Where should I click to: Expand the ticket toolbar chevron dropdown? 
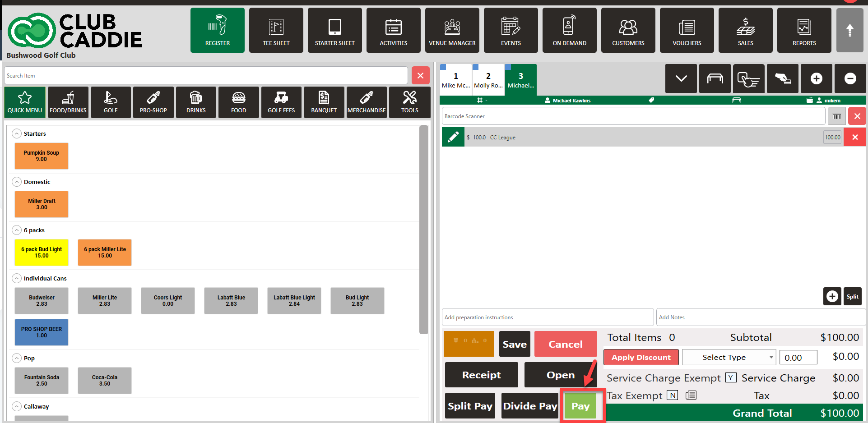click(x=681, y=78)
